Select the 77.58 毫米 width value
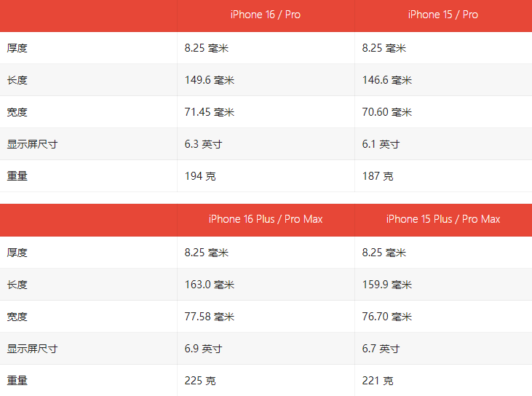Image resolution: width=532 pixels, height=396 pixels. pyautogui.click(x=210, y=317)
